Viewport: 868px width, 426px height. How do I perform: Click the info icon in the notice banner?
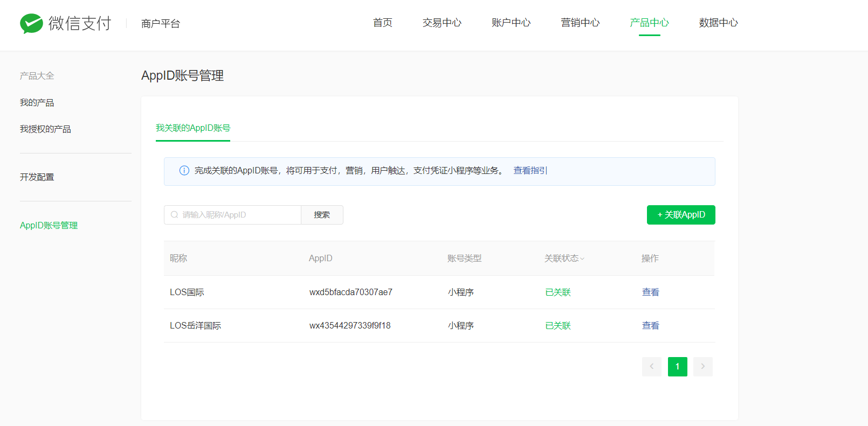184,171
